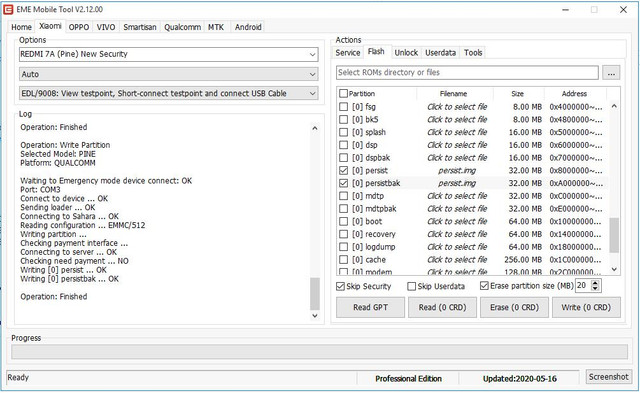Switch to the Qualcomm tab

click(x=182, y=27)
